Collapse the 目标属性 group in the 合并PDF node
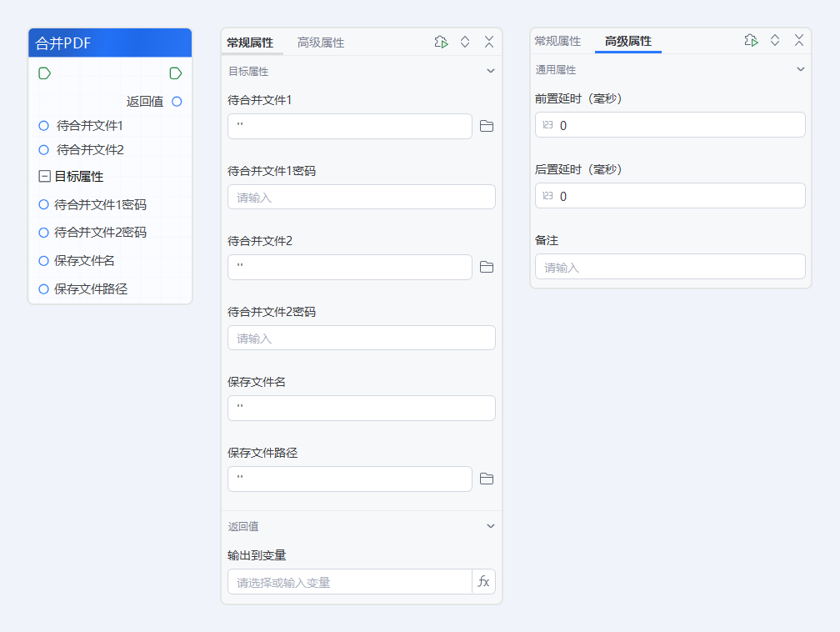 click(42, 176)
